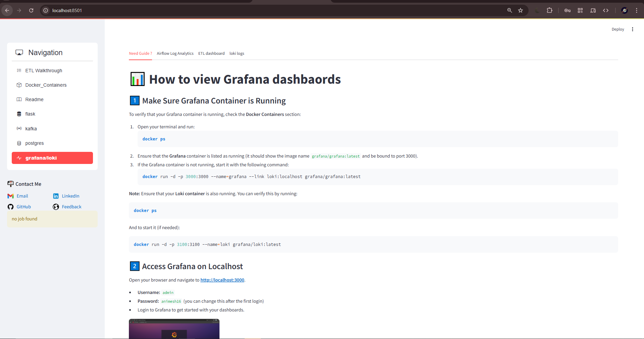Click the Grafana login screenshot thumbnail
This screenshot has width=644, height=339.
tap(174, 329)
